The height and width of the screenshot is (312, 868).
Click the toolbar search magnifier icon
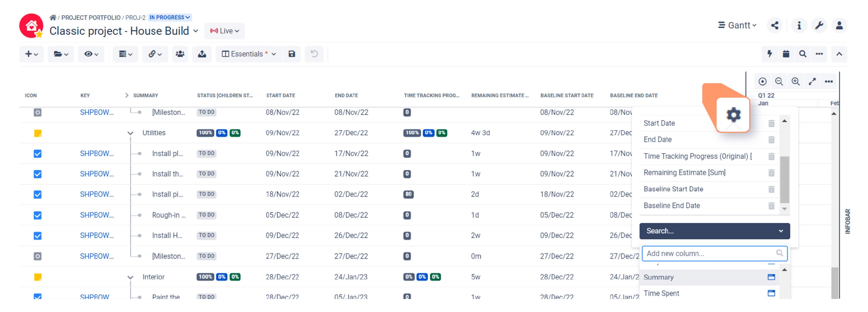click(803, 54)
